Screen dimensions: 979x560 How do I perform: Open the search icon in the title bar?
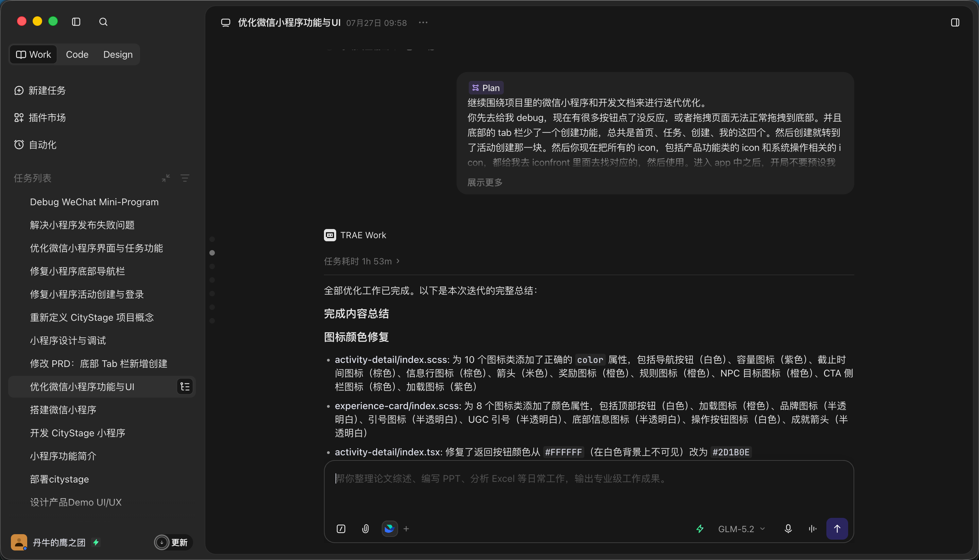click(103, 22)
